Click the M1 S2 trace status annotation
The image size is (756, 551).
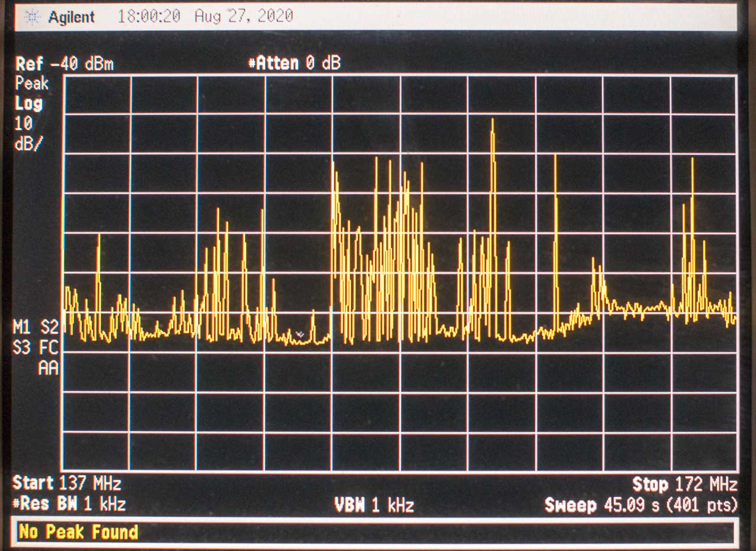[37, 327]
